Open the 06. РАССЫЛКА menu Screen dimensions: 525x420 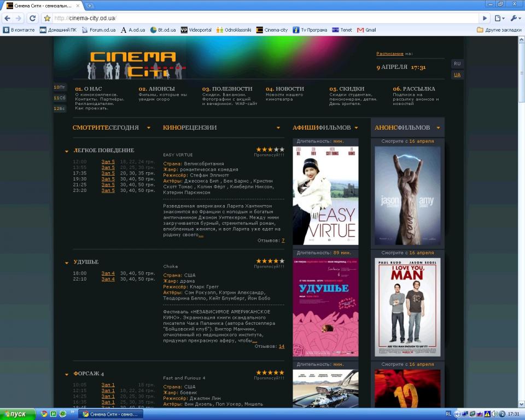tap(414, 89)
